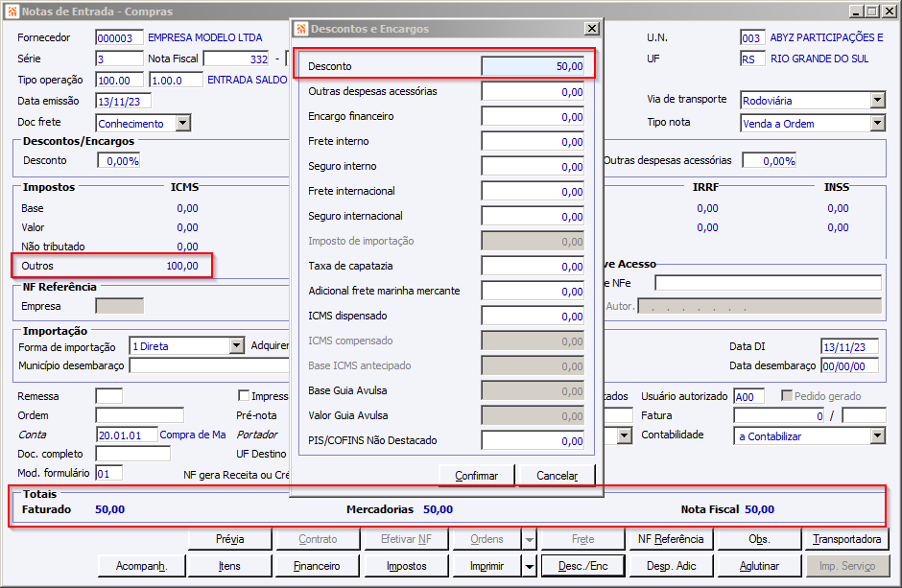Click the Descontos e Encargos dialog title icon
Image resolution: width=902 pixels, height=588 pixels.
click(301, 29)
